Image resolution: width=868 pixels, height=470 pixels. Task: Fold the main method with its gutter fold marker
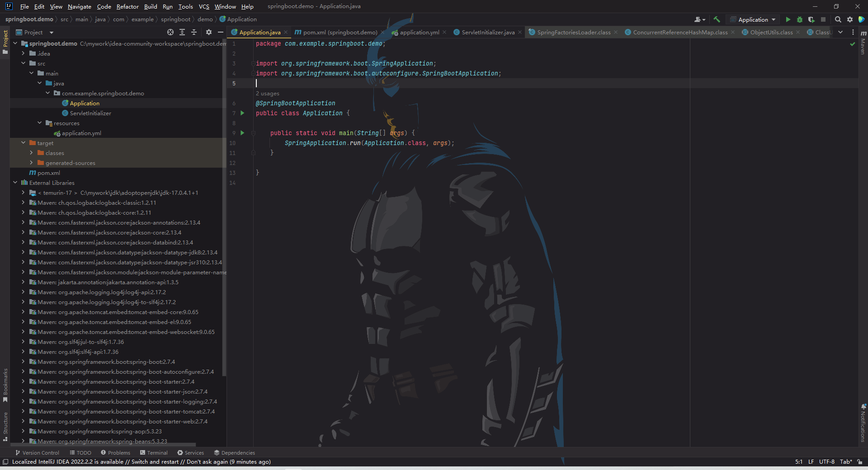[x=253, y=133]
